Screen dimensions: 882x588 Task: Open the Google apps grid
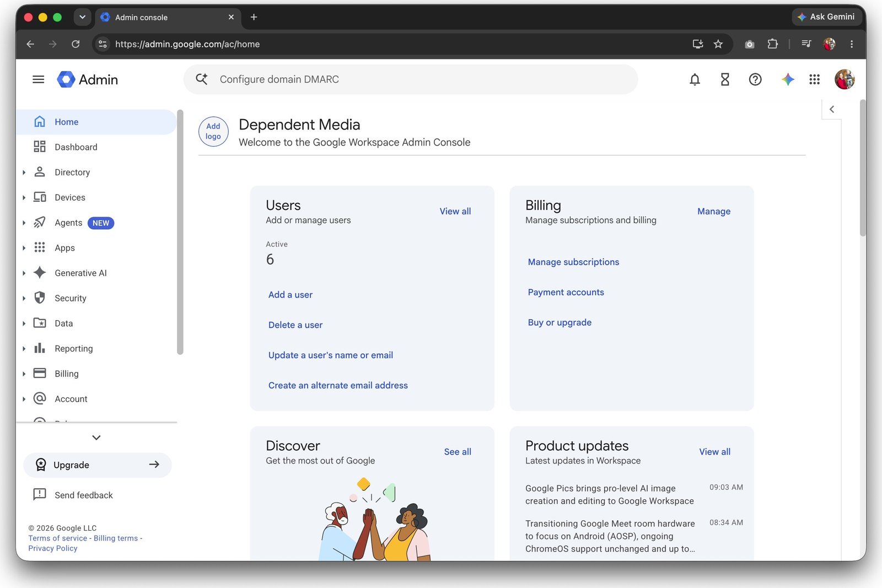coord(814,79)
